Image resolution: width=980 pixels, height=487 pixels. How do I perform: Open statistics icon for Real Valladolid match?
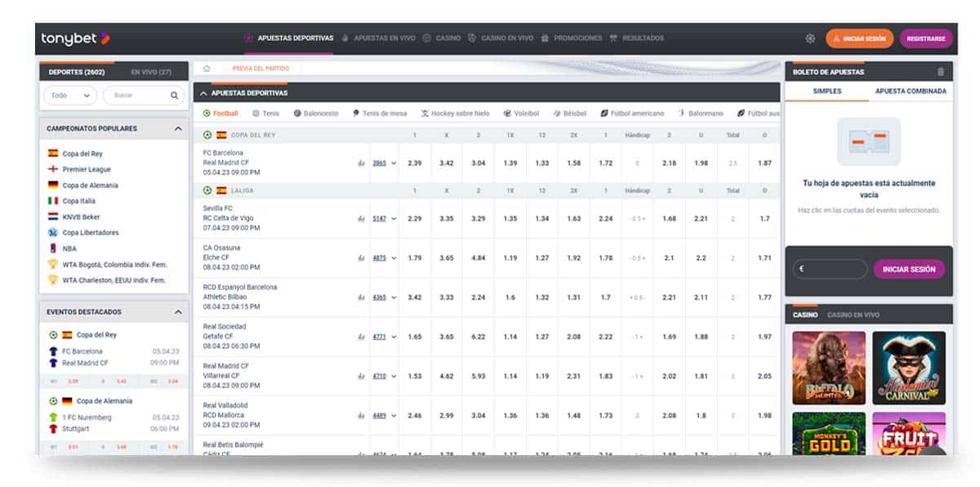[x=361, y=415]
